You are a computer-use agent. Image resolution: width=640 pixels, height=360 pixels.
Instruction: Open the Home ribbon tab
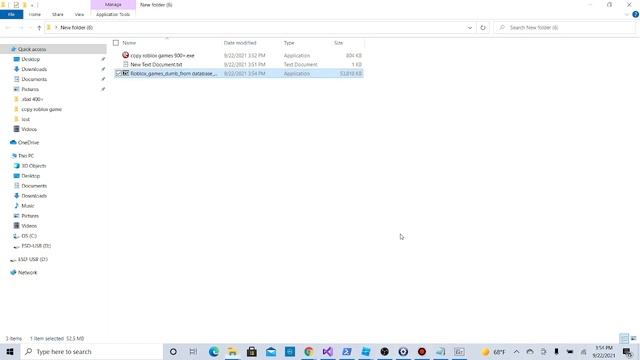35,14
